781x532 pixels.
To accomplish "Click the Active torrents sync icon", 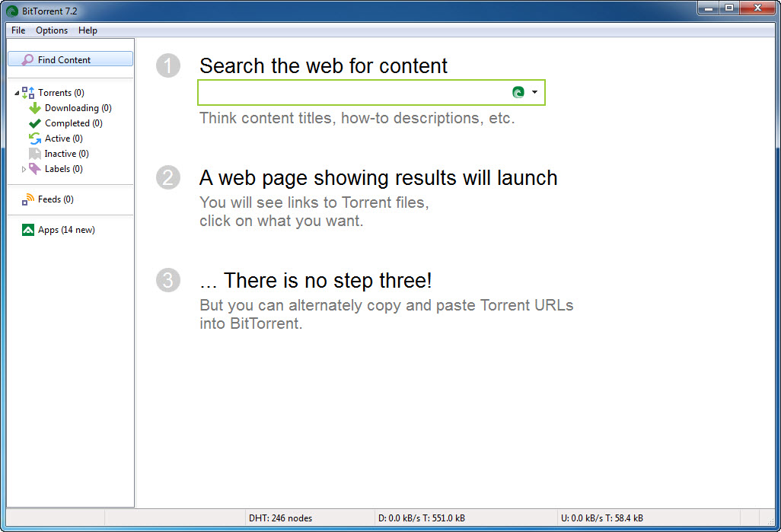I will tap(34, 139).
